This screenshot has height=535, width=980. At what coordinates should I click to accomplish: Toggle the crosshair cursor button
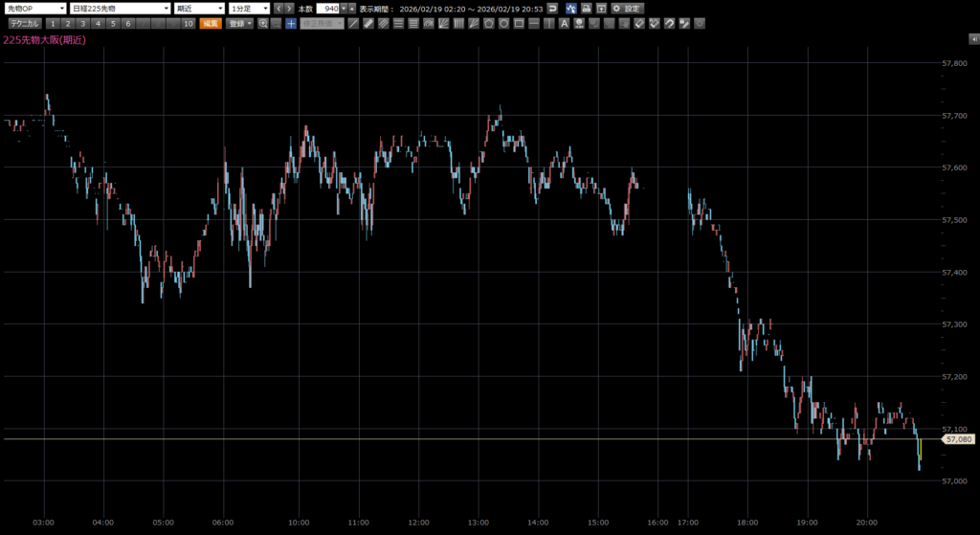point(291,23)
